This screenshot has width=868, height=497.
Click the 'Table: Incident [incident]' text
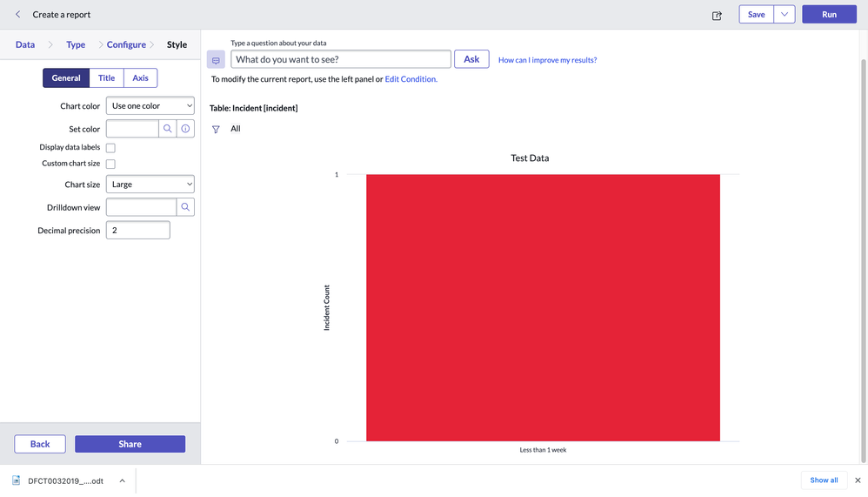pyautogui.click(x=254, y=108)
